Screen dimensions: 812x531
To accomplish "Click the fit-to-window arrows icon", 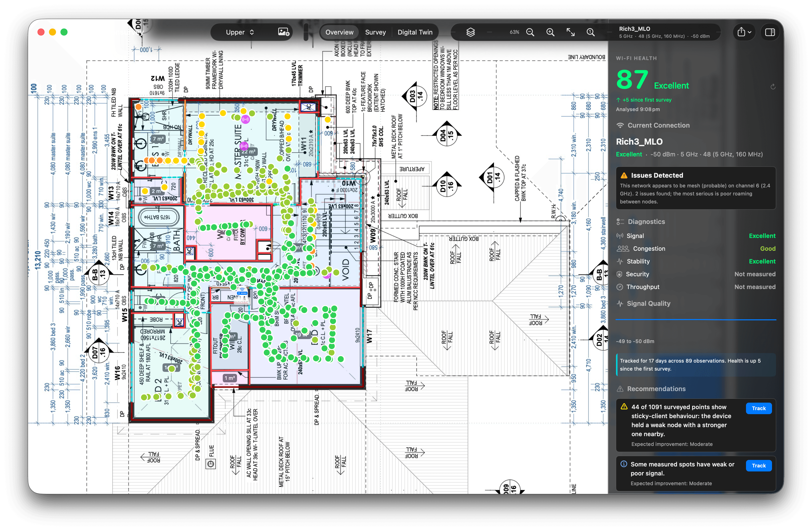I will tap(570, 32).
